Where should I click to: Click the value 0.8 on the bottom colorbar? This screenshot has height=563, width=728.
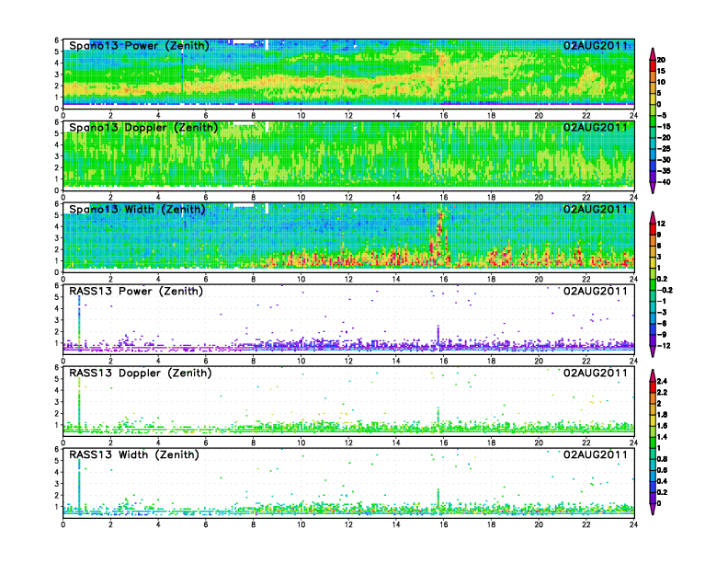click(662, 459)
